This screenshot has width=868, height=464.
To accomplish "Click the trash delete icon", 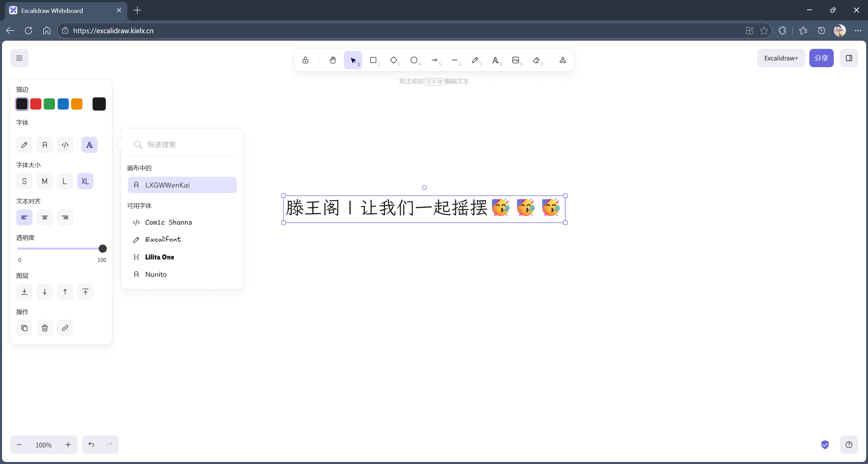I will coord(45,328).
